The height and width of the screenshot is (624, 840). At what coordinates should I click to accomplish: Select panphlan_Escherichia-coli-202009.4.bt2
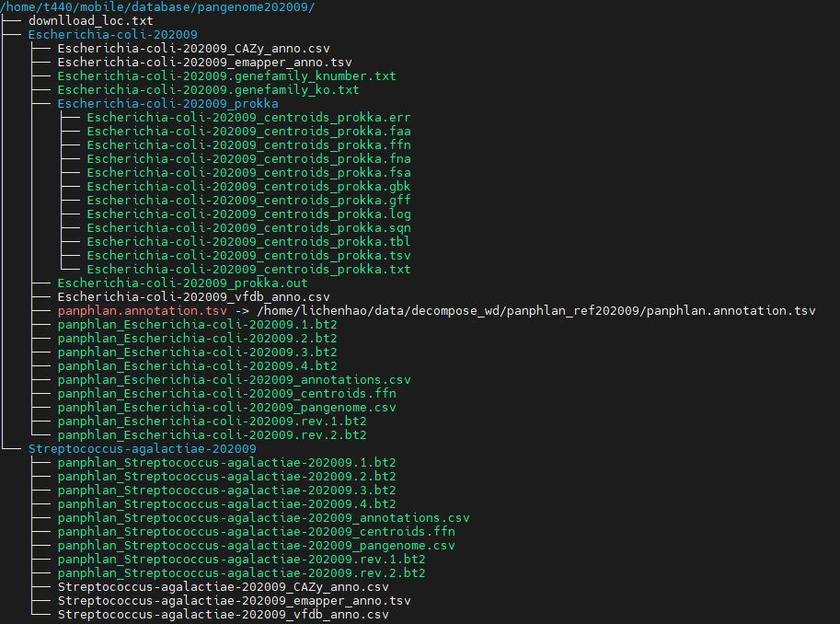click(x=197, y=366)
